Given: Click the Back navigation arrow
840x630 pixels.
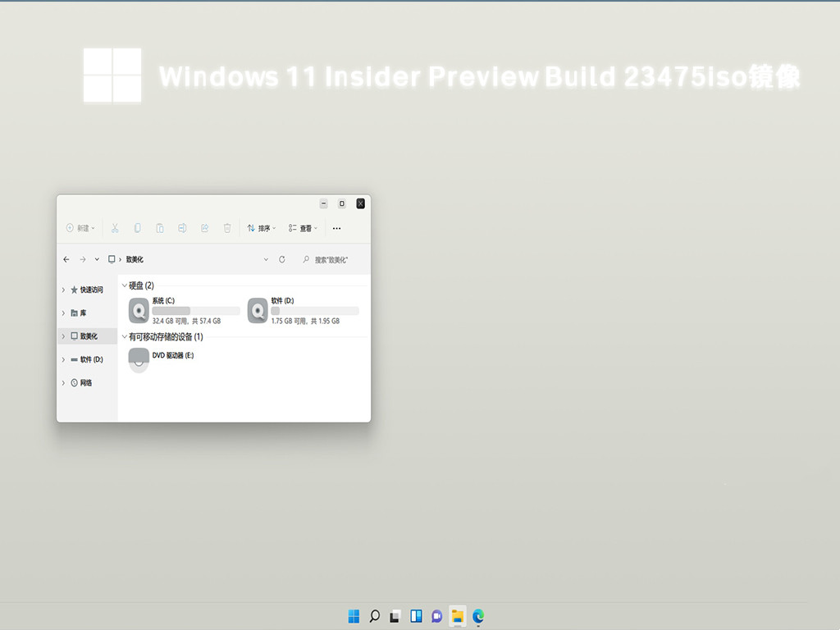Looking at the screenshot, I should point(66,258).
